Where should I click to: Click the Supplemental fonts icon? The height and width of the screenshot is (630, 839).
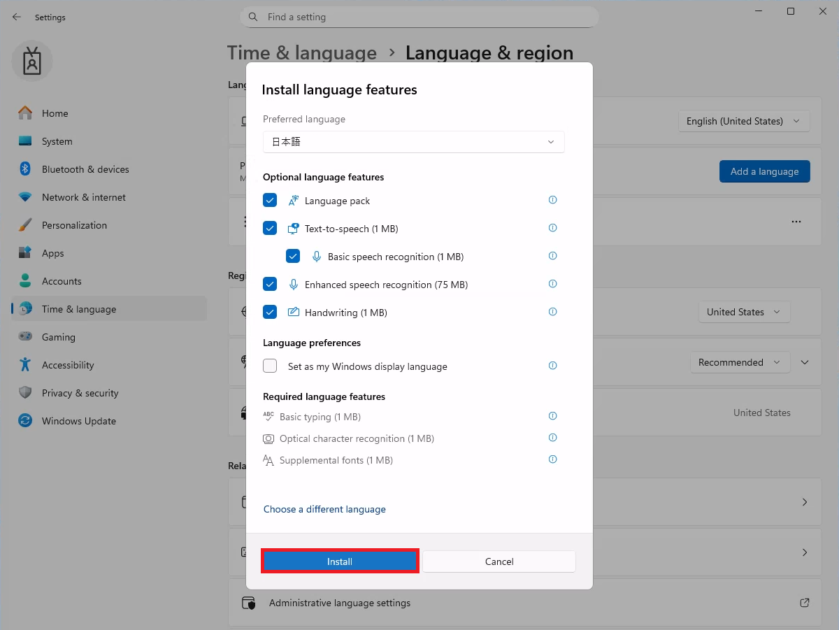point(269,460)
